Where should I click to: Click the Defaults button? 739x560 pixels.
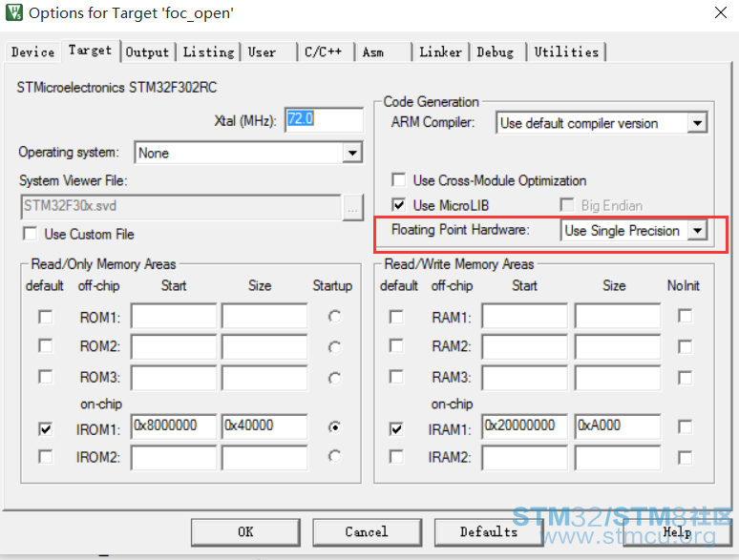[489, 532]
